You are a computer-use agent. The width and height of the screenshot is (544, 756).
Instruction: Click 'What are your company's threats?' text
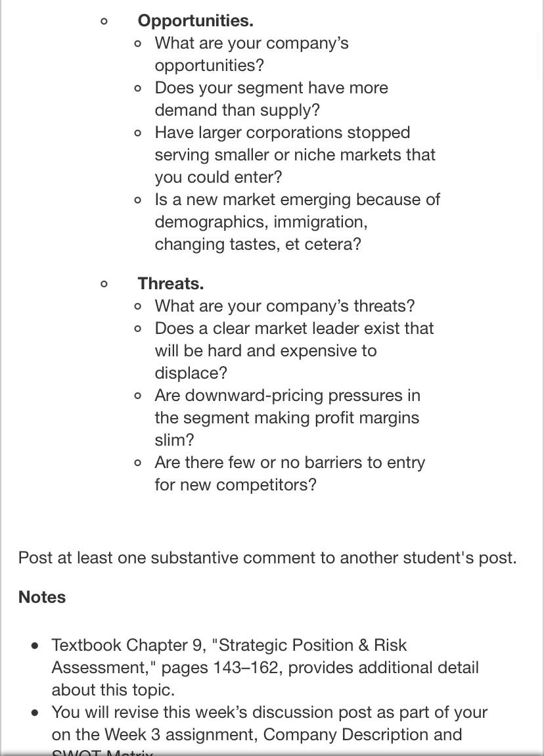[x=284, y=306]
